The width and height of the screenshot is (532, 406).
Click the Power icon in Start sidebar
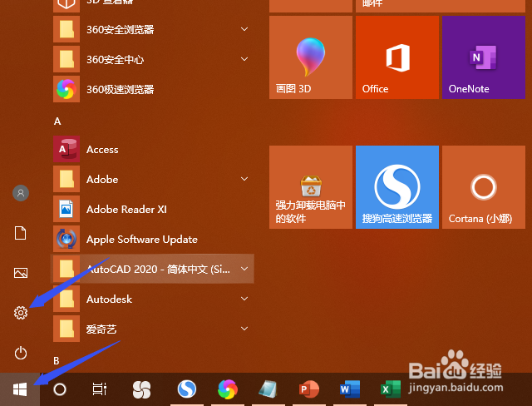(x=21, y=353)
